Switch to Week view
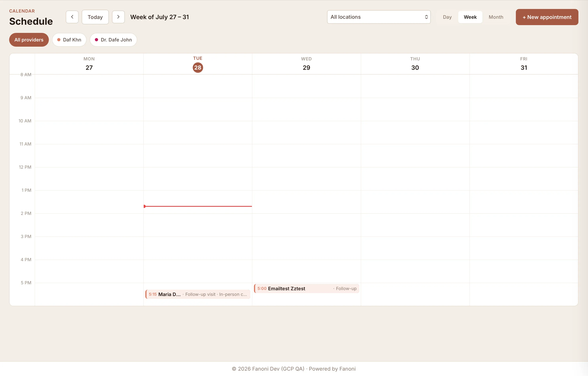Screen dimensions: 588x376 click(x=470, y=17)
